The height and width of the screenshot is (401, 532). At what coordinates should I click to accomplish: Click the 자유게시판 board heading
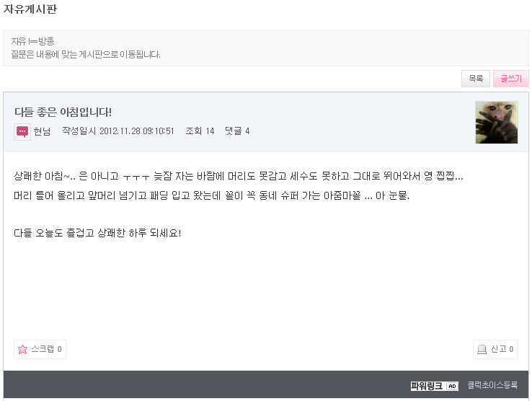30,9
